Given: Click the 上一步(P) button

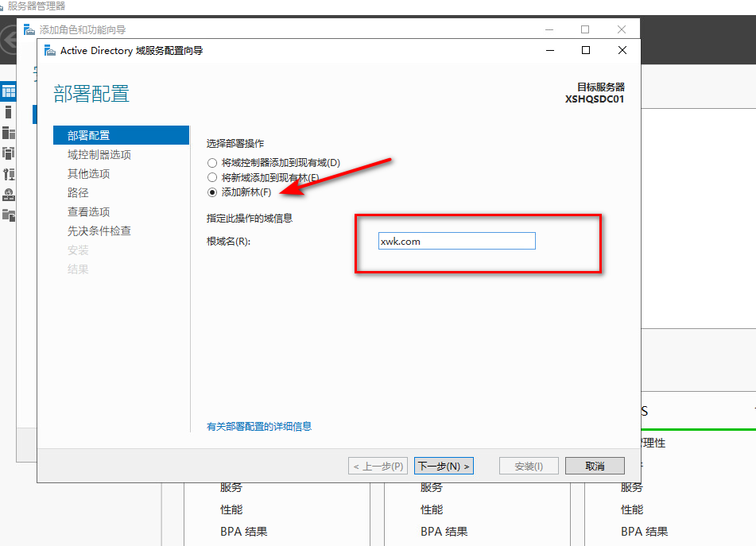Looking at the screenshot, I should (378, 466).
